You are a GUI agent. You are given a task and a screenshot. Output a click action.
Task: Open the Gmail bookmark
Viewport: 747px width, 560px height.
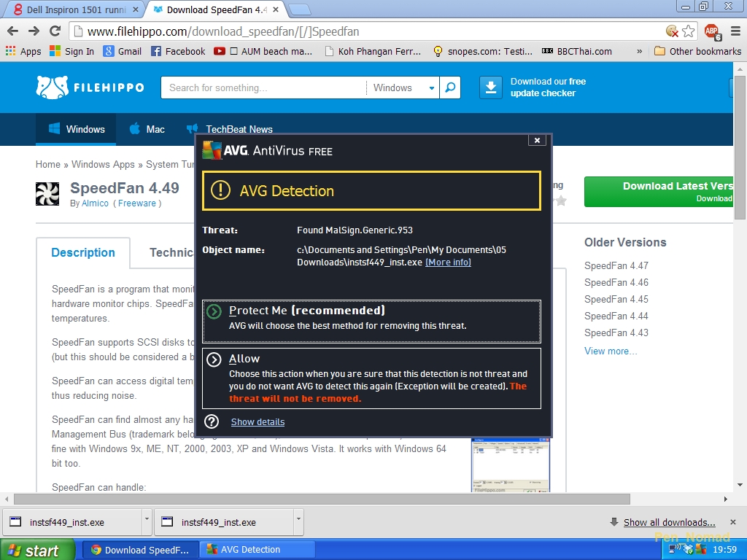tap(123, 52)
